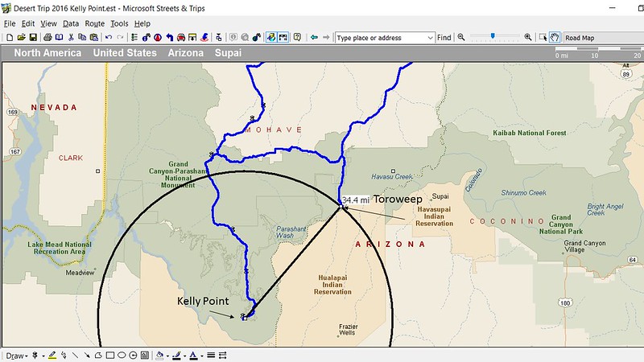Click the import data download icon
The height and width of the screenshot is (362, 644).
point(192,37)
